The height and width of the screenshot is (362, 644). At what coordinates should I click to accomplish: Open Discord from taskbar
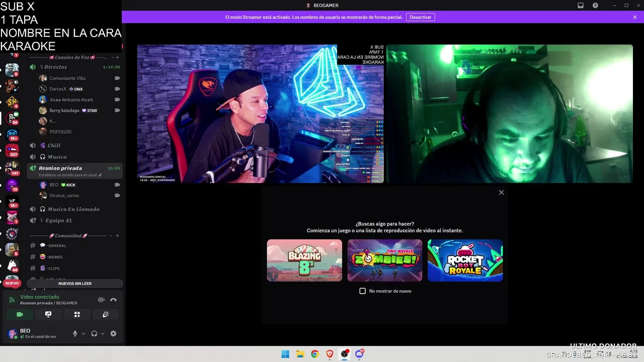click(x=359, y=354)
